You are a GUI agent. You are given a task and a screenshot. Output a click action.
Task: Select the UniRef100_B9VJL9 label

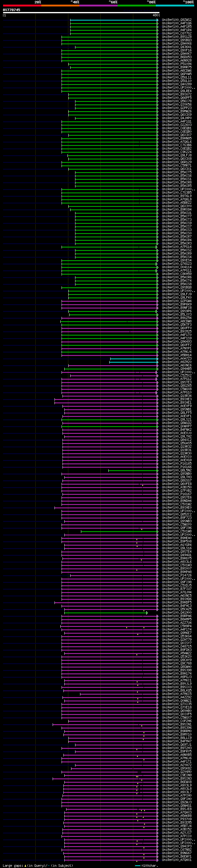(176, 684)
